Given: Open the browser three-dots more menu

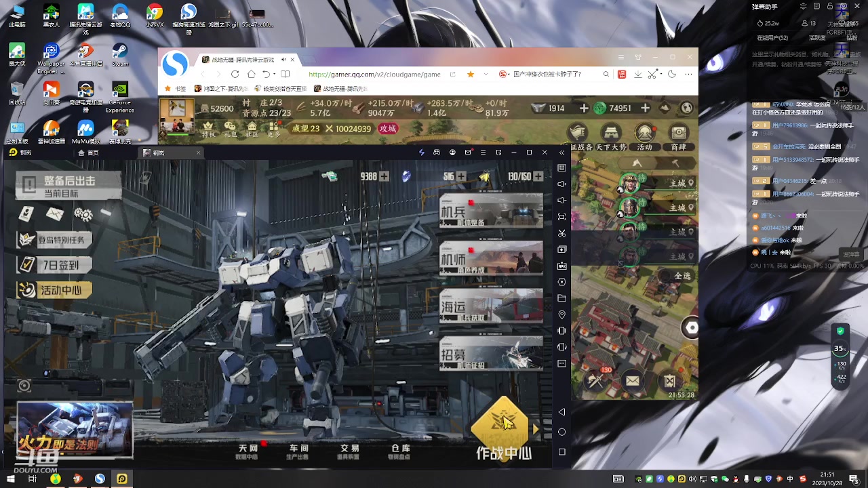Looking at the screenshot, I should click(x=688, y=75).
